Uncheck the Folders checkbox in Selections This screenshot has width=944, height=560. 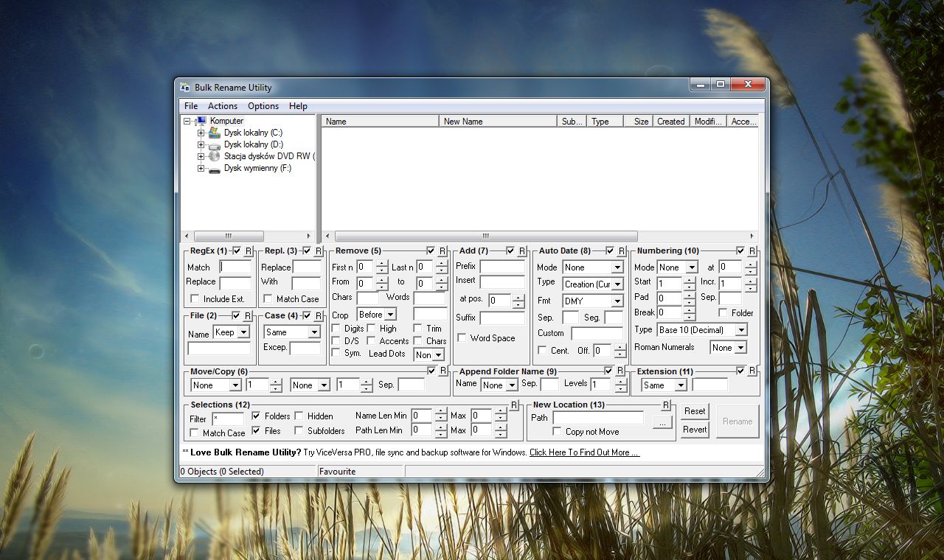(256, 416)
